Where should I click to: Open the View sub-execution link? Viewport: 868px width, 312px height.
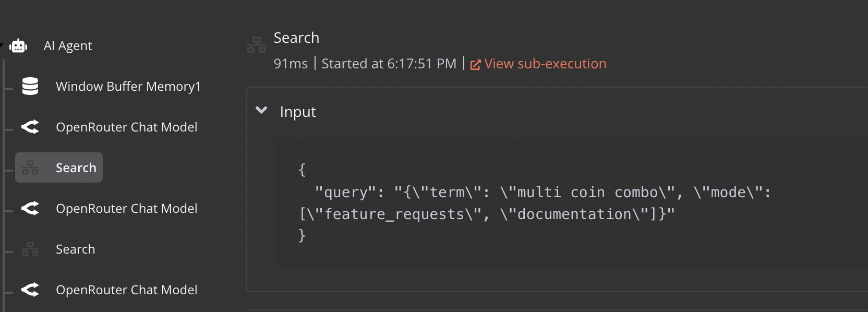tap(545, 64)
